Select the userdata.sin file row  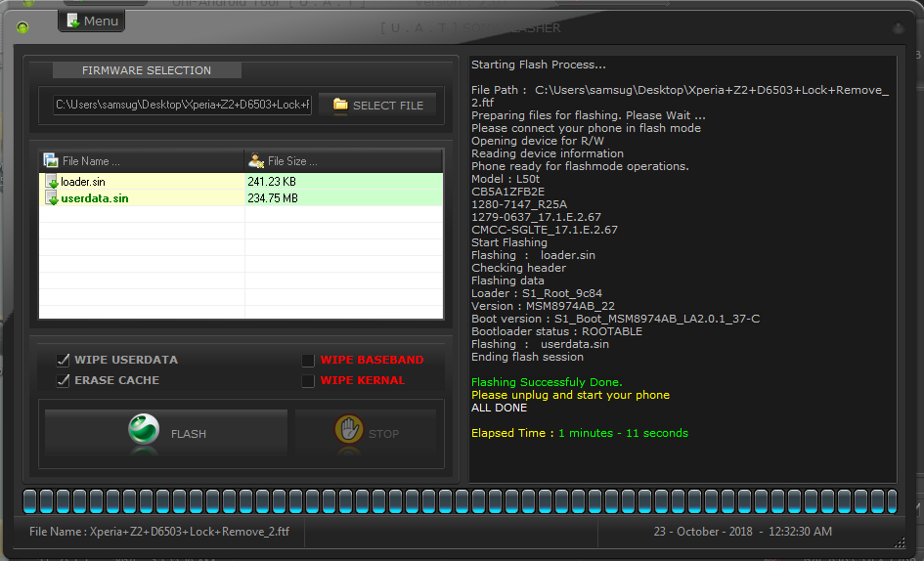[x=241, y=198]
